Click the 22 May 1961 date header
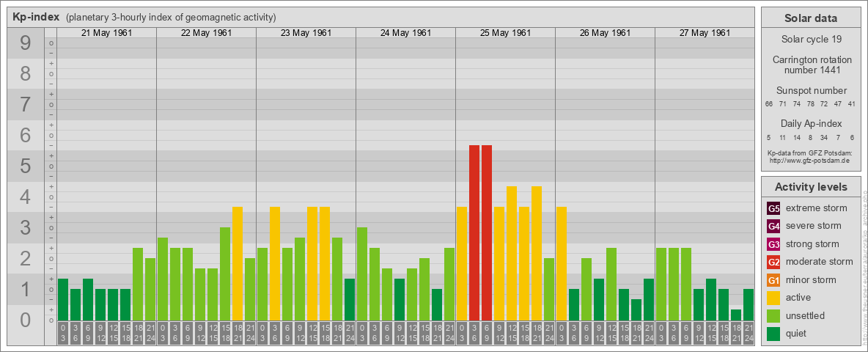The image size is (868, 352). [207, 33]
